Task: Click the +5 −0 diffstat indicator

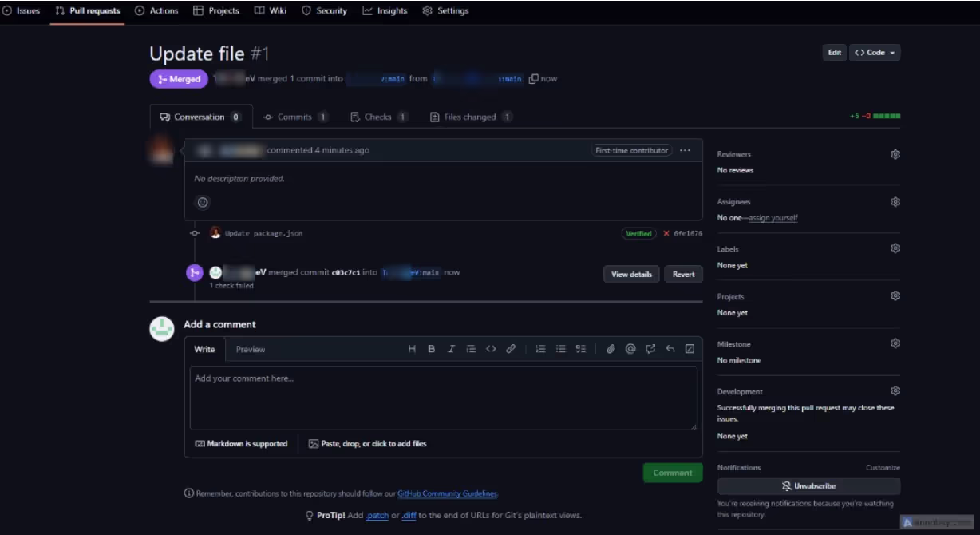Action: 875,117
